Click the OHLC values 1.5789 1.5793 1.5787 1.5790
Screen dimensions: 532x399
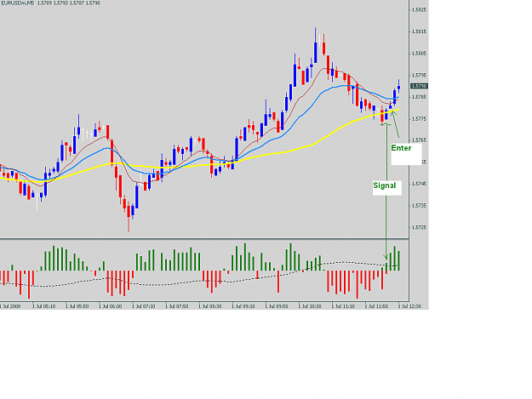pos(69,3)
